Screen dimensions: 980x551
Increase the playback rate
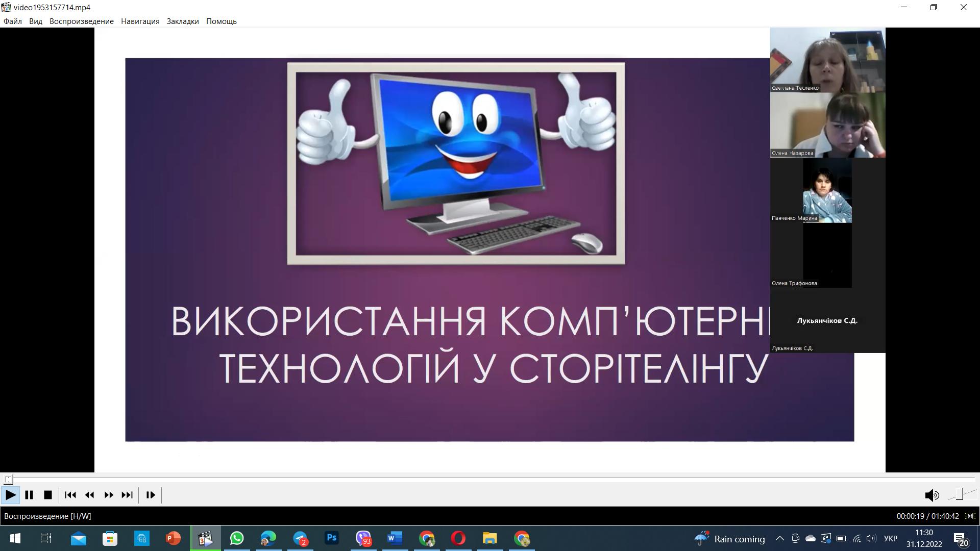pos(109,495)
